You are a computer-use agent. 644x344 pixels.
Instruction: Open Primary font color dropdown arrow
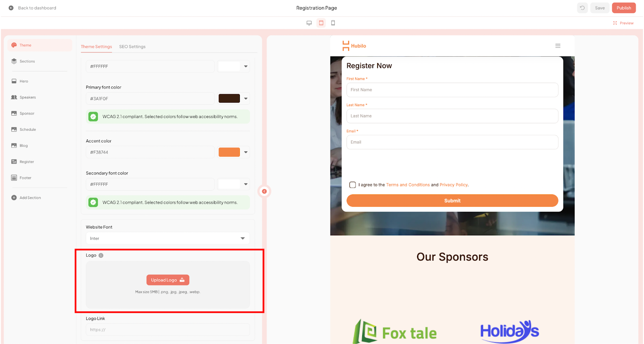click(x=246, y=99)
